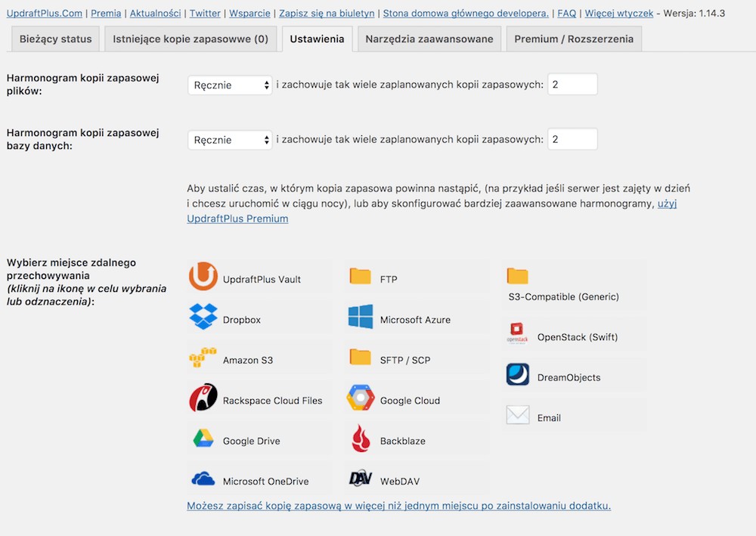Select the 'Dropbox' storage label
This screenshot has width=756, height=536.
tap(242, 320)
